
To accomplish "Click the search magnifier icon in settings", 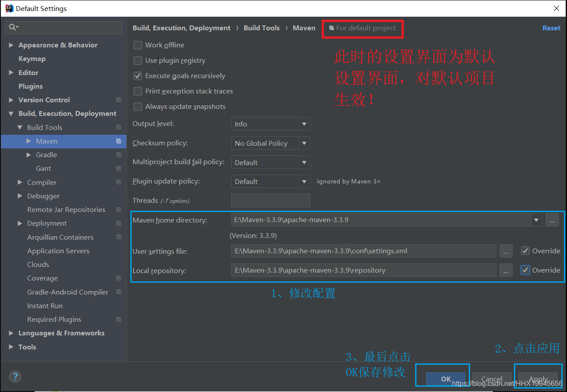I will click(13, 27).
